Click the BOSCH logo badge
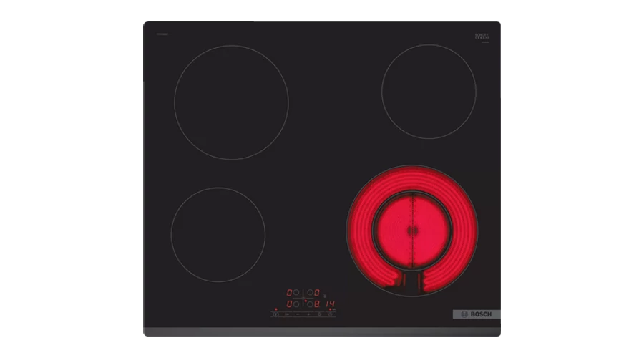 477,314
